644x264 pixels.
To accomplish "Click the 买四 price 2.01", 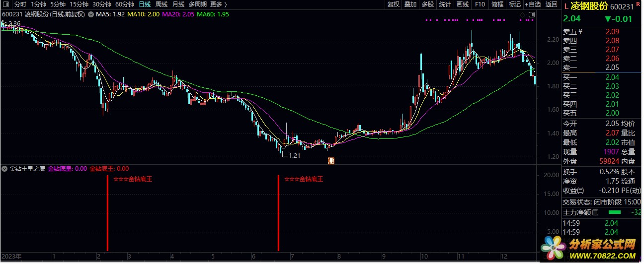I will tap(612, 104).
